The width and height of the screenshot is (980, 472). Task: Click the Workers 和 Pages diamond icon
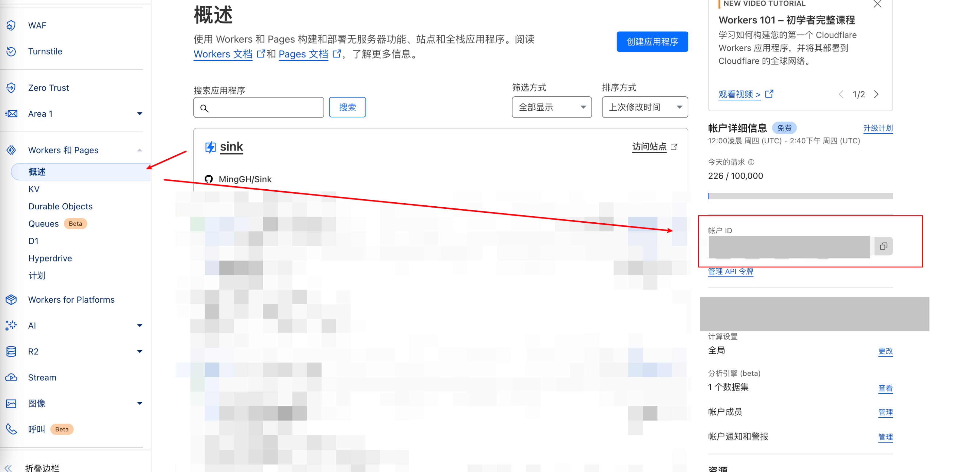tap(11, 150)
